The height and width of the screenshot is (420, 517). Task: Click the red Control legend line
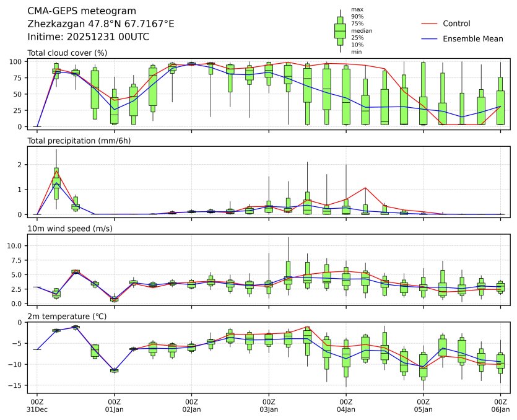[x=429, y=24]
